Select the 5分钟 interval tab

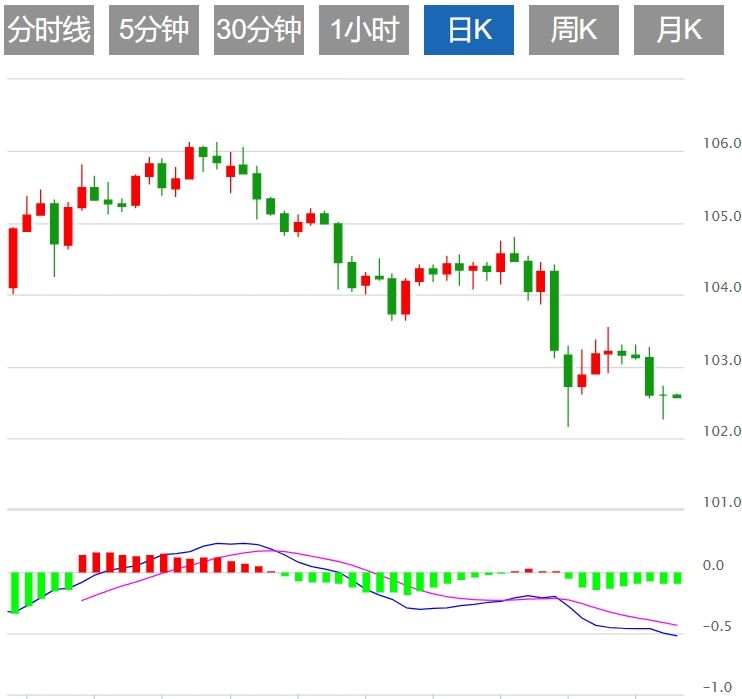pyautogui.click(x=154, y=30)
